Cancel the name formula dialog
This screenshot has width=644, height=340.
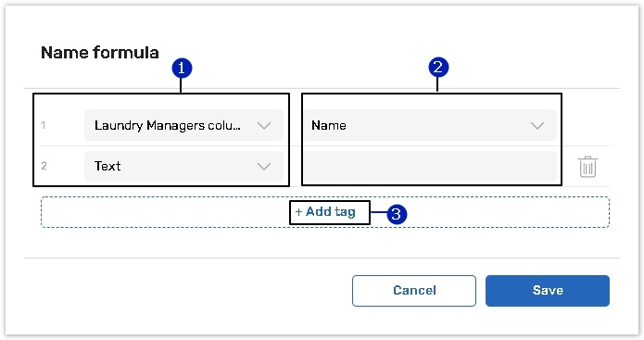(x=414, y=291)
